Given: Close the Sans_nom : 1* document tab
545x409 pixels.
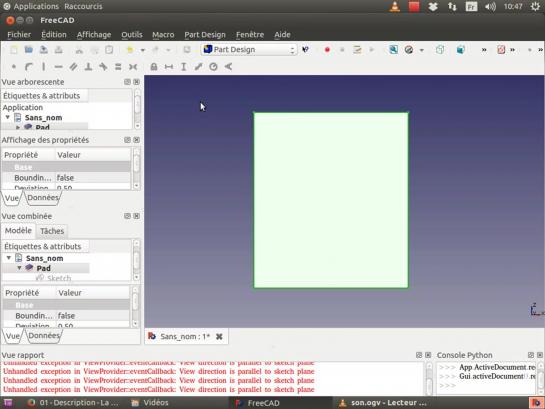Looking at the screenshot, I should coord(219,336).
